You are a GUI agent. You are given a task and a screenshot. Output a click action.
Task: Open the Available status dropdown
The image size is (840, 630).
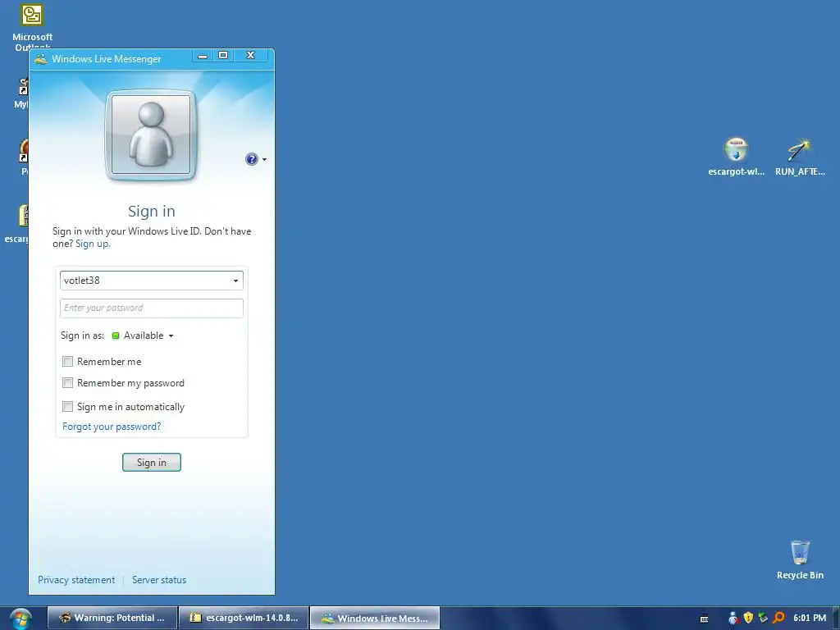[148, 336]
